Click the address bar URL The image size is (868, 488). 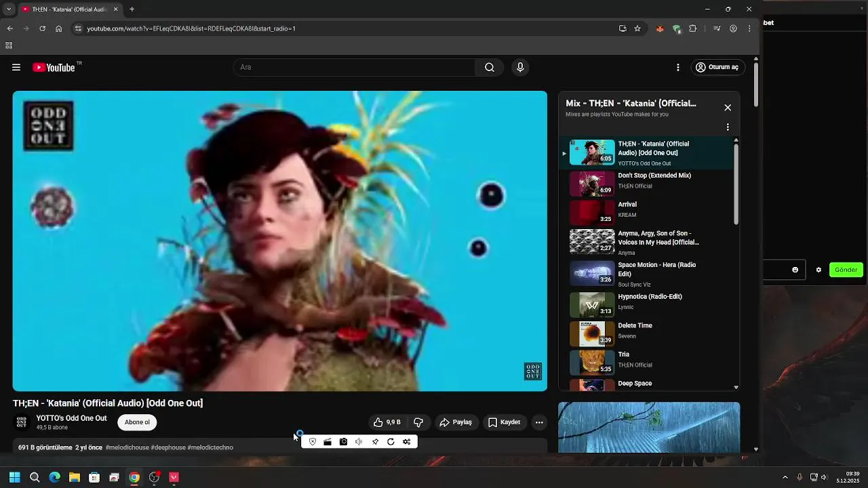[191, 28]
